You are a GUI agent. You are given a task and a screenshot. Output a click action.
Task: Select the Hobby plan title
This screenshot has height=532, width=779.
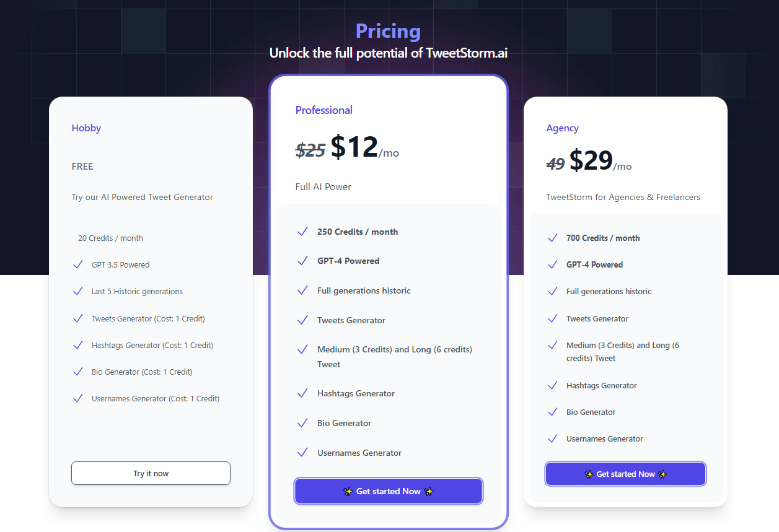point(86,128)
